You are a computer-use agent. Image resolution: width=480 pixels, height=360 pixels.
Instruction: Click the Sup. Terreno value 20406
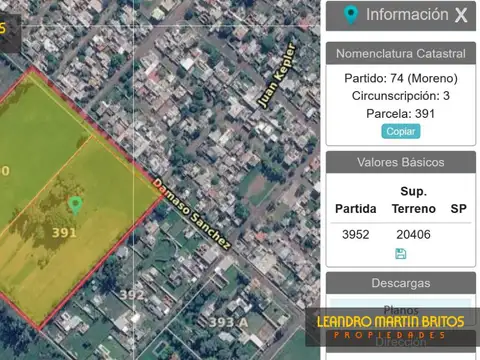pyautogui.click(x=413, y=234)
